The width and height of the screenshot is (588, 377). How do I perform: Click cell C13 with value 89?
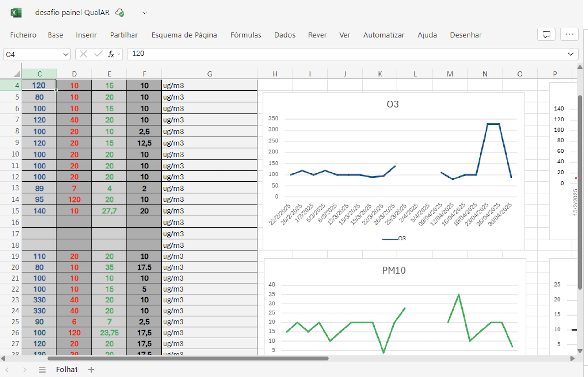[x=39, y=188]
